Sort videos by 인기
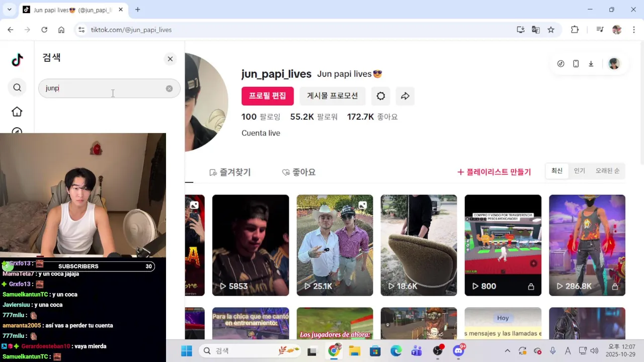 pos(580,171)
